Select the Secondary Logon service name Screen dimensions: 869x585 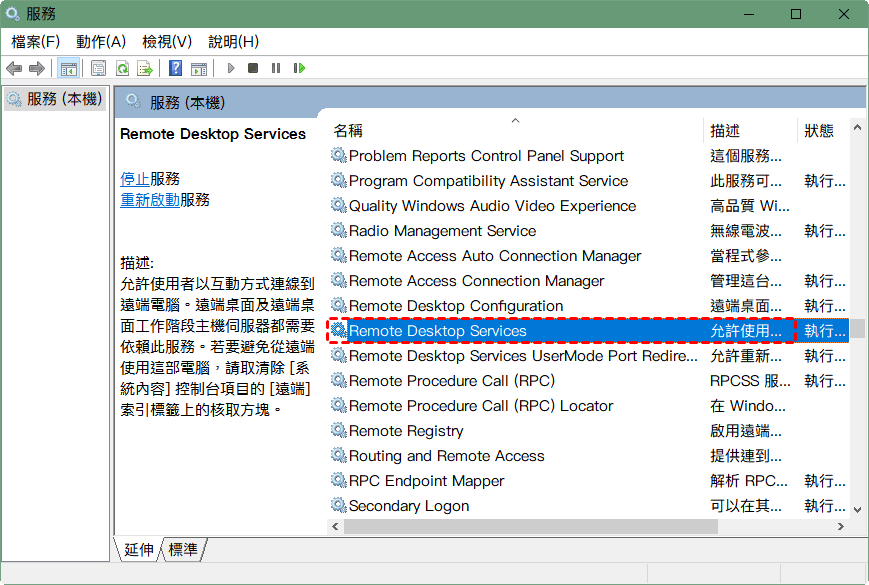click(408, 506)
